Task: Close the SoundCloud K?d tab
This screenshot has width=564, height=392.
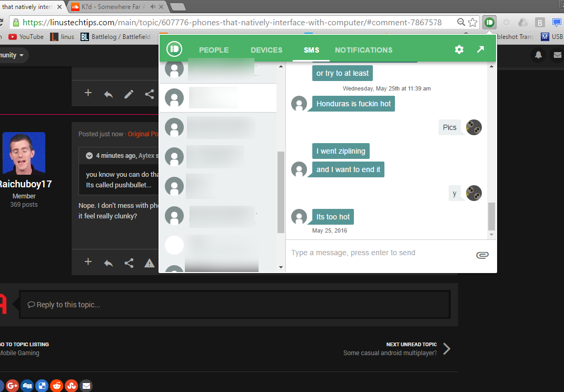Action: [161, 6]
